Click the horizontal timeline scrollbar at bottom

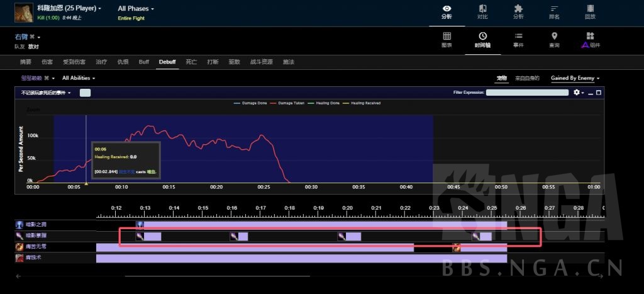click(217, 276)
